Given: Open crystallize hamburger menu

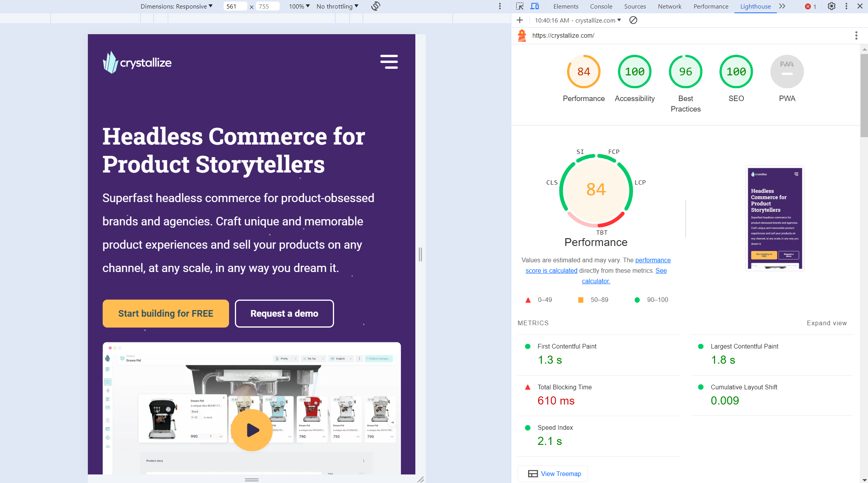Looking at the screenshot, I should click(389, 62).
